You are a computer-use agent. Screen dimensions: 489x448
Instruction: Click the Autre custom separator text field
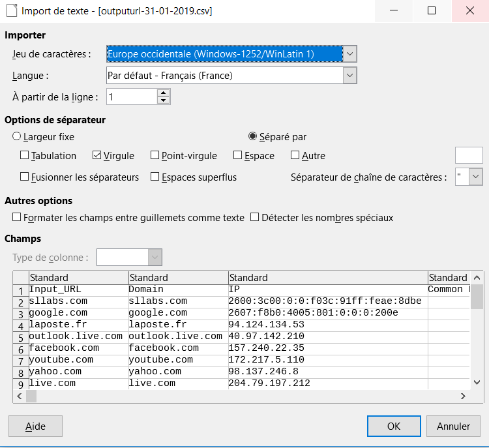click(468, 156)
